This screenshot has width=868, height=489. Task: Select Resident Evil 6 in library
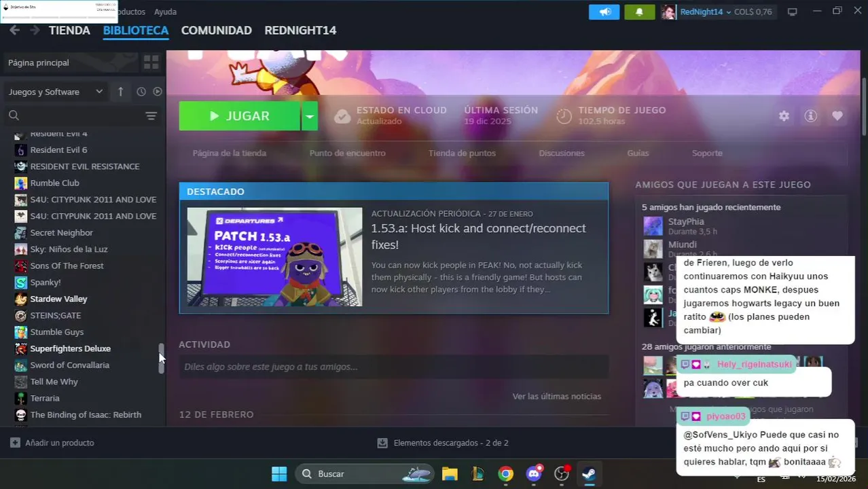(58, 150)
